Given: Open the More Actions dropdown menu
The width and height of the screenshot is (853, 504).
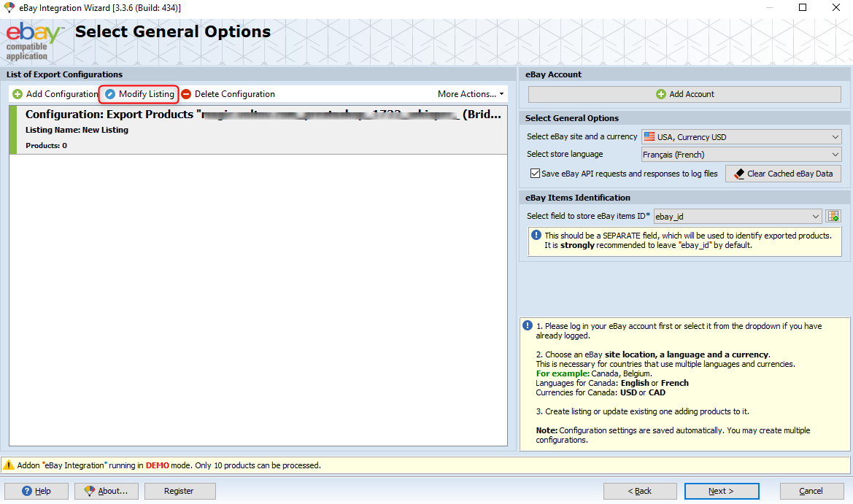Looking at the screenshot, I should (471, 94).
